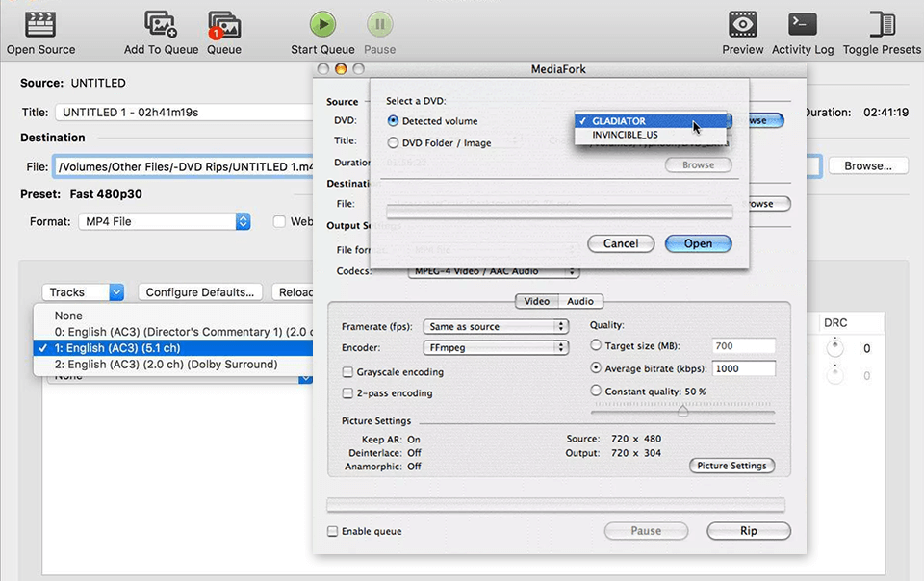The height and width of the screenshot is (581, 924).
Task: Switch to the Audio tab
Action: click(579, 302)
